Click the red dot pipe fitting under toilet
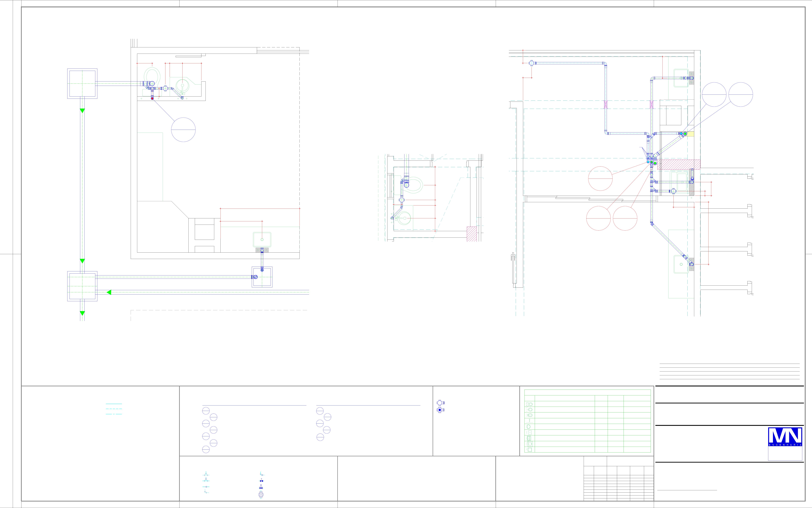The height and width of the screenshot is (508, 812). coord(152,98)
